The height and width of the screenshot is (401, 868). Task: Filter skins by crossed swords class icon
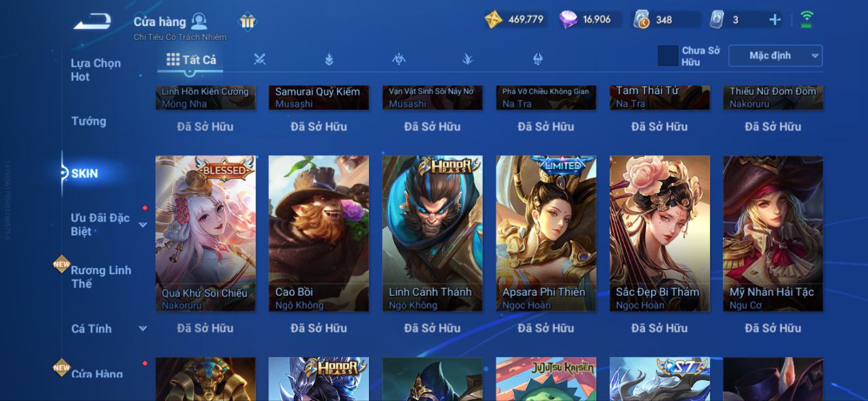(259, 60)
